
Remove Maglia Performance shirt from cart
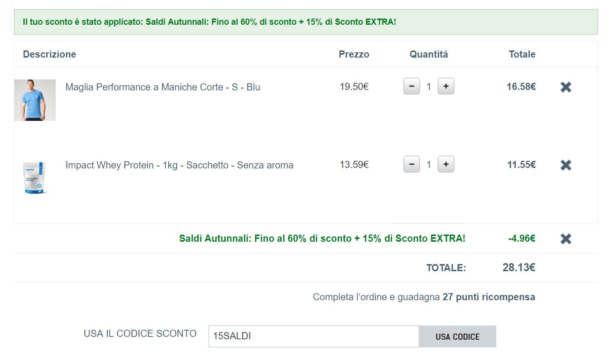coord(565,87)
